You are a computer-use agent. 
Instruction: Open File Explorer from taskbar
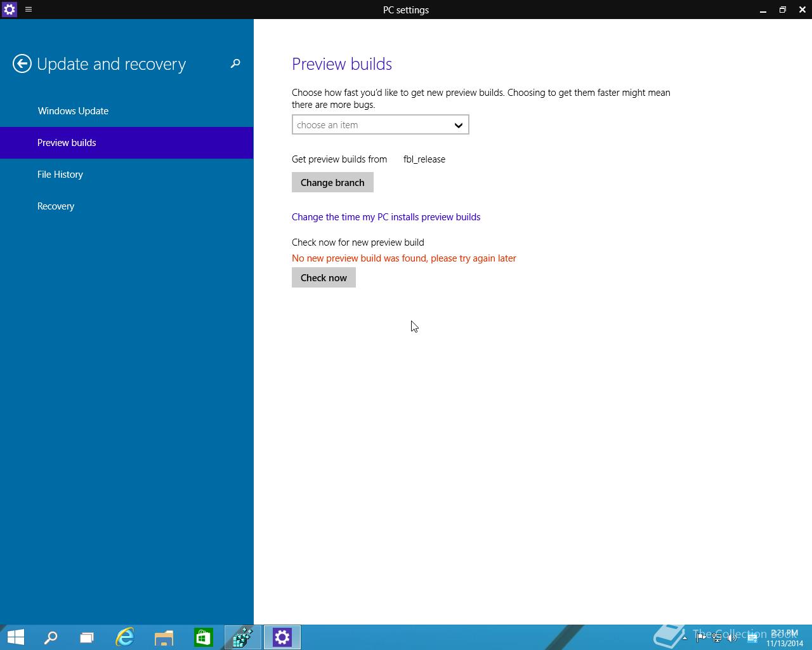pyautogui.click(x=164, y=637)
